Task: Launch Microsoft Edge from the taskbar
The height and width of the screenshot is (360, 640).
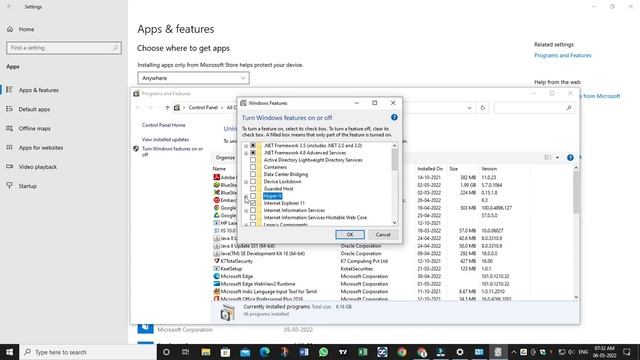Action: (x=264, y=352)
